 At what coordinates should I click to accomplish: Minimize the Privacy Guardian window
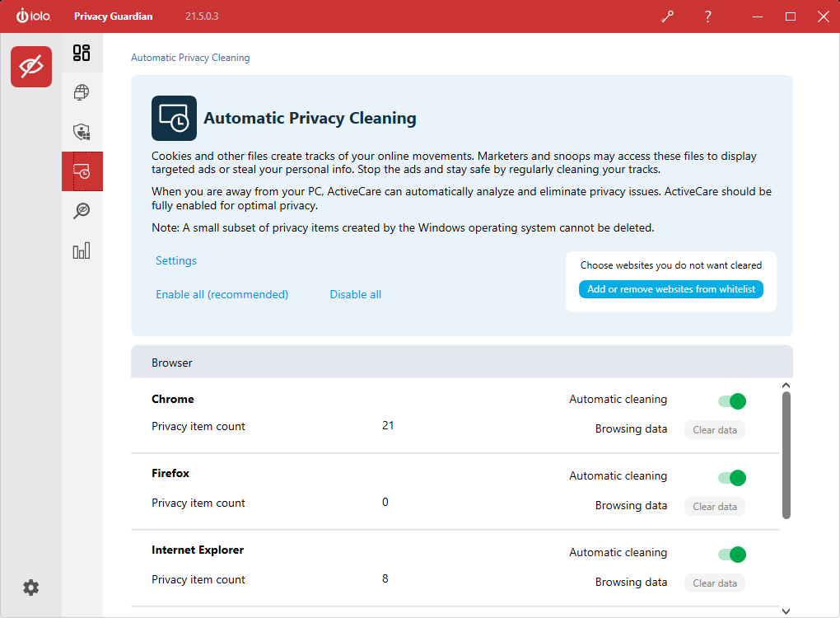(x=758, y=16)
